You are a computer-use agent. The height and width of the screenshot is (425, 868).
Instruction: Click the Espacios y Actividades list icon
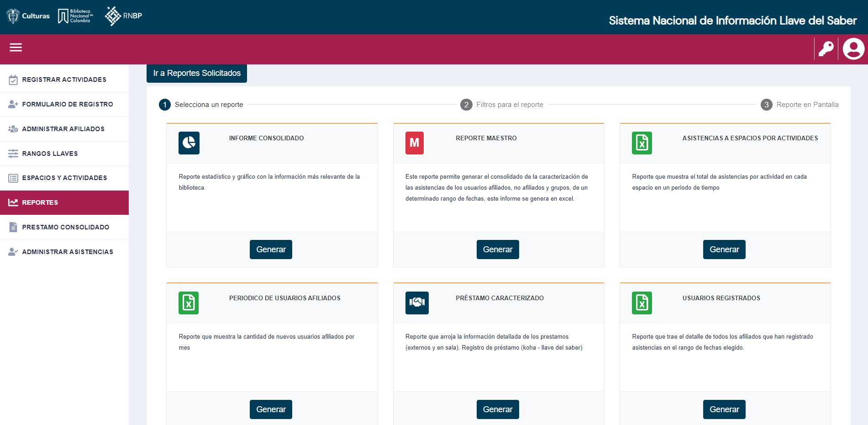[x=13, y=178]
